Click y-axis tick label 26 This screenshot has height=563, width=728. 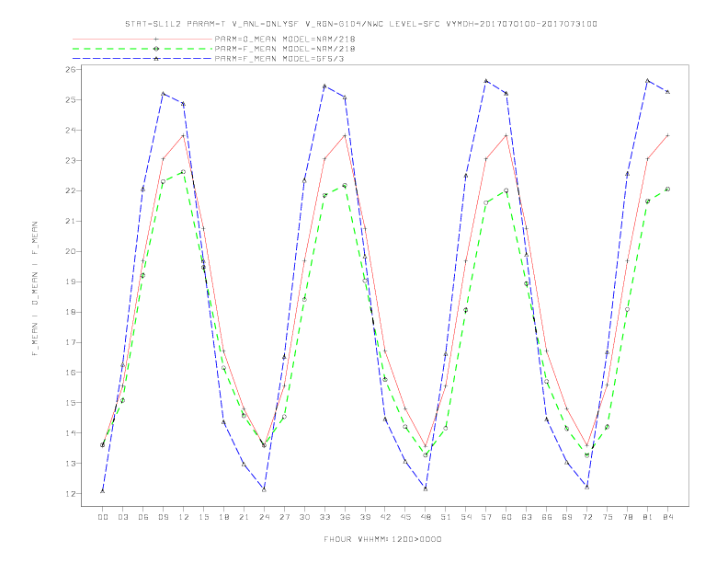pyautogui.click(x=71, y=70)
